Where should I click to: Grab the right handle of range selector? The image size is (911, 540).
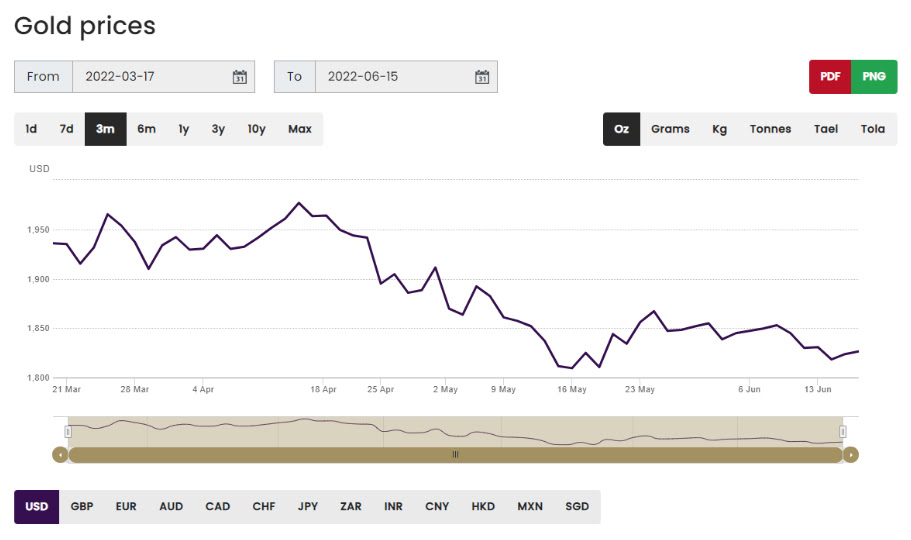point(843,431)
